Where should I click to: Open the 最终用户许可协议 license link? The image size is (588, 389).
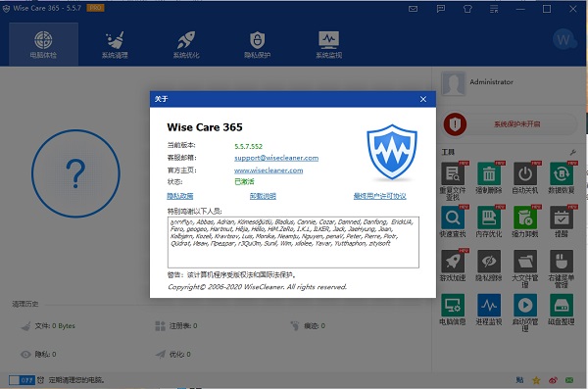(379, 196)
